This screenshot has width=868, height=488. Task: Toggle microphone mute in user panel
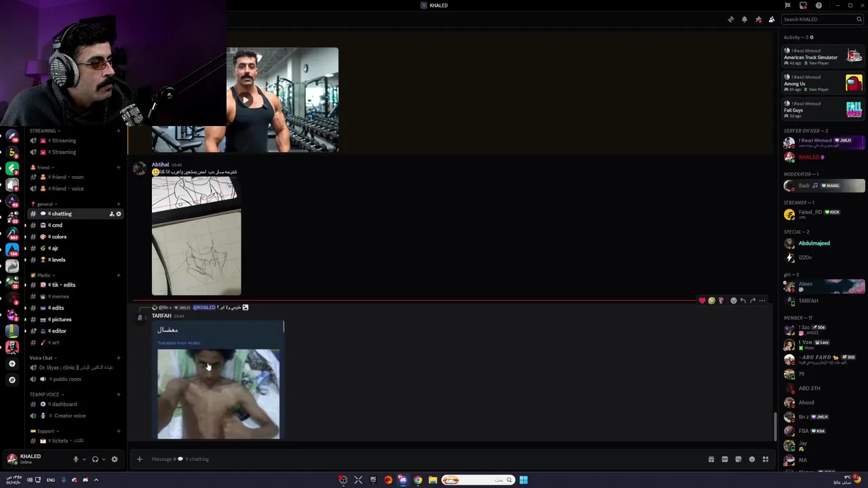pyautogui.click(x=76, y=459)
